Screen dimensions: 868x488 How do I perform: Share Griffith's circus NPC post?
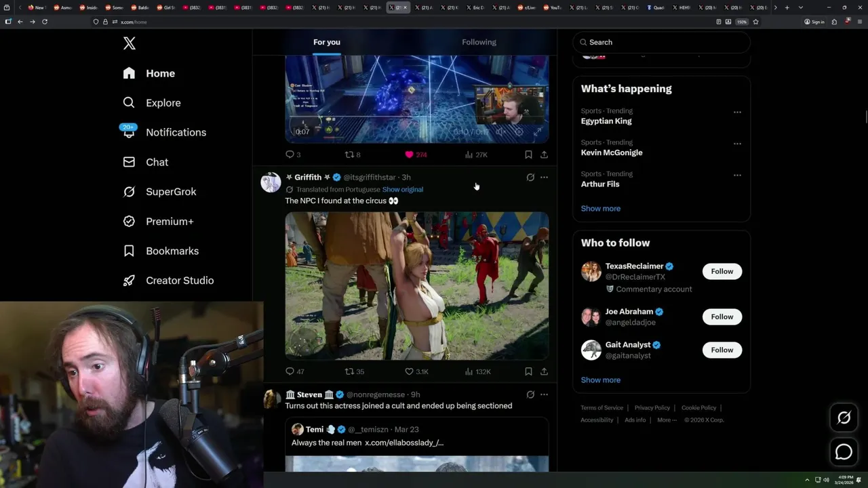pos(544,371)
